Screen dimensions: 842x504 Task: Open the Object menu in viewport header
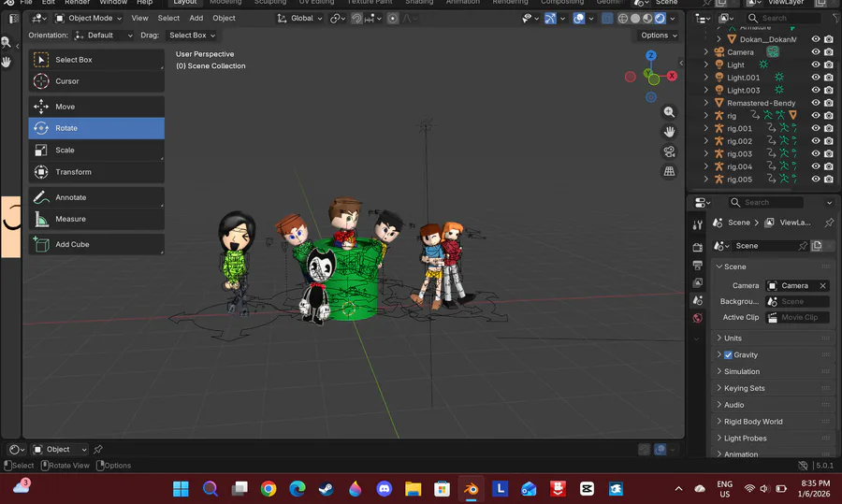pos(224,19)
